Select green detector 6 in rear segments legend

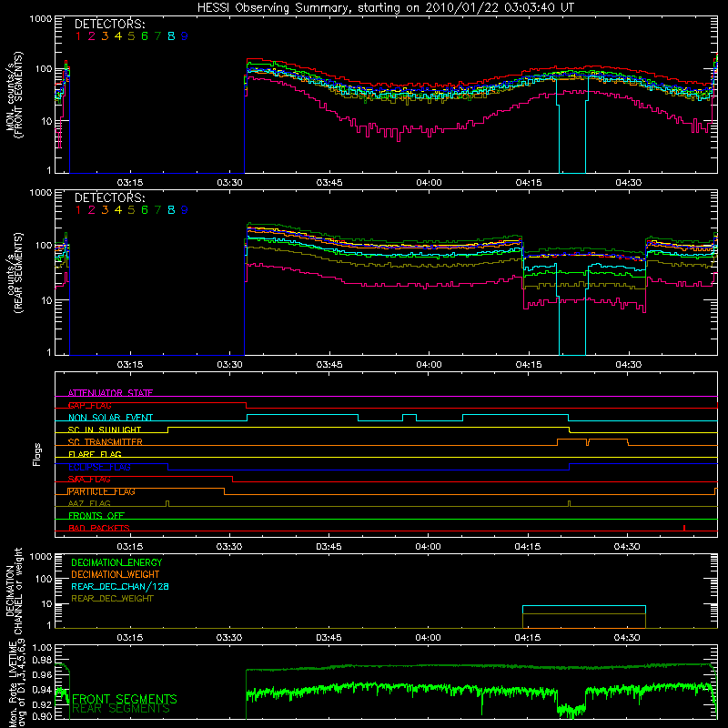pos(145,210)
